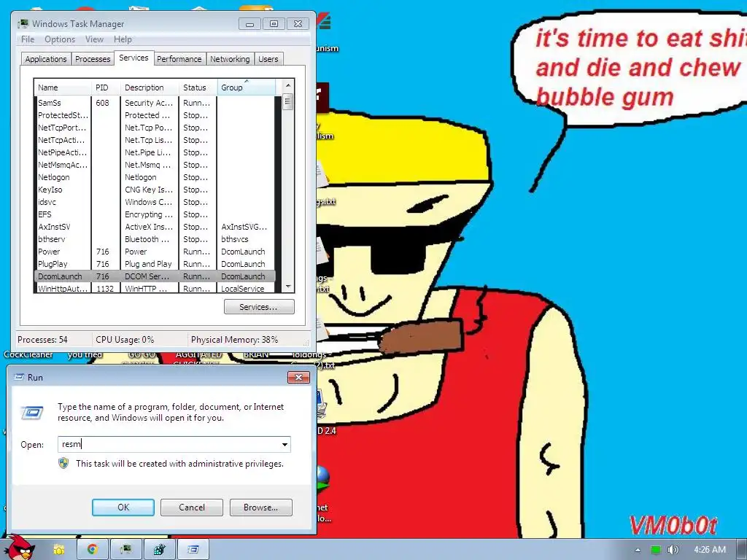747x560 pixels.
Task: Select the PlugPlay service name
Action: (x=53, y=264)
